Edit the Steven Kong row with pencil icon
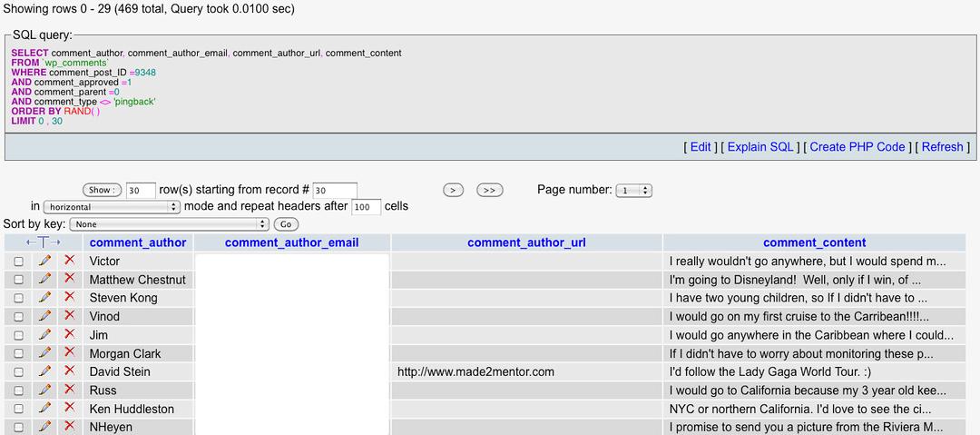980x435 pixels. [44, 298]
